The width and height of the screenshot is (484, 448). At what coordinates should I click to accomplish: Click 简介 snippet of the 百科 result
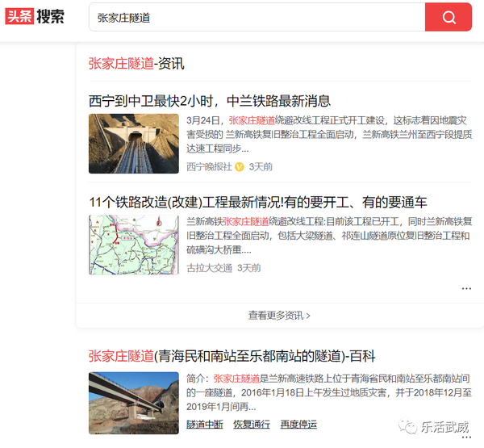pyautogui.click(x=329, y=392)
